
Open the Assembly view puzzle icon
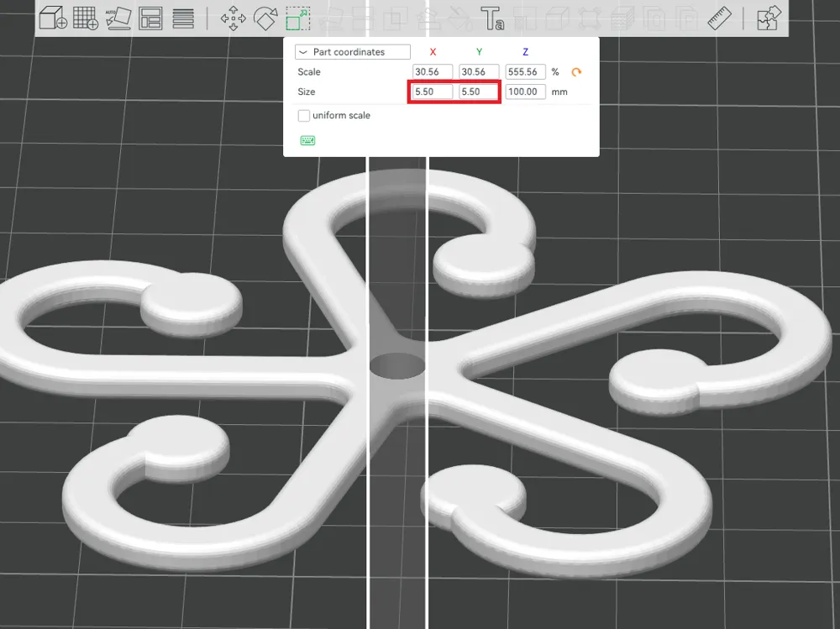(x=769, y=17)
